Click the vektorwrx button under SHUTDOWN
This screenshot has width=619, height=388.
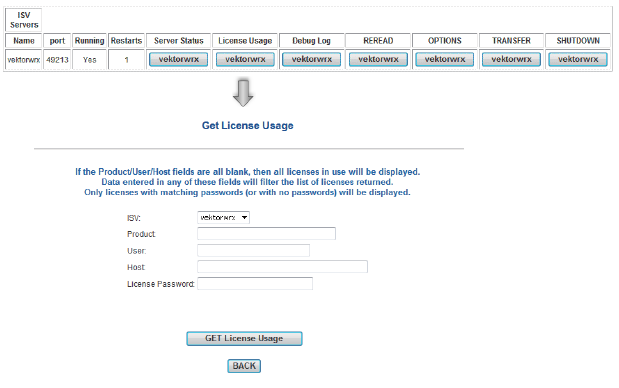tap(578, 60)
